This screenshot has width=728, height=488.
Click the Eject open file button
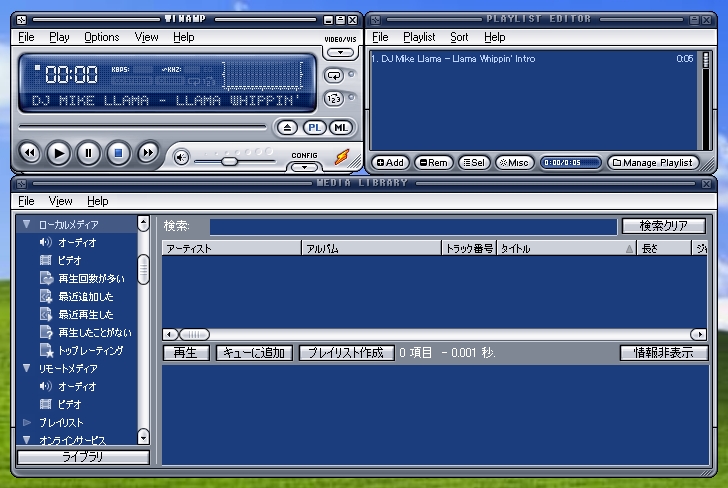[287, 128]
